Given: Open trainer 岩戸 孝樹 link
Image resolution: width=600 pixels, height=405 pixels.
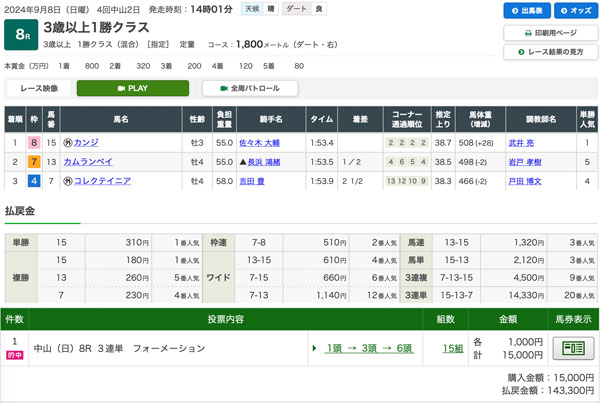Looking at the screenshot, I should click(x=523, y=162).
